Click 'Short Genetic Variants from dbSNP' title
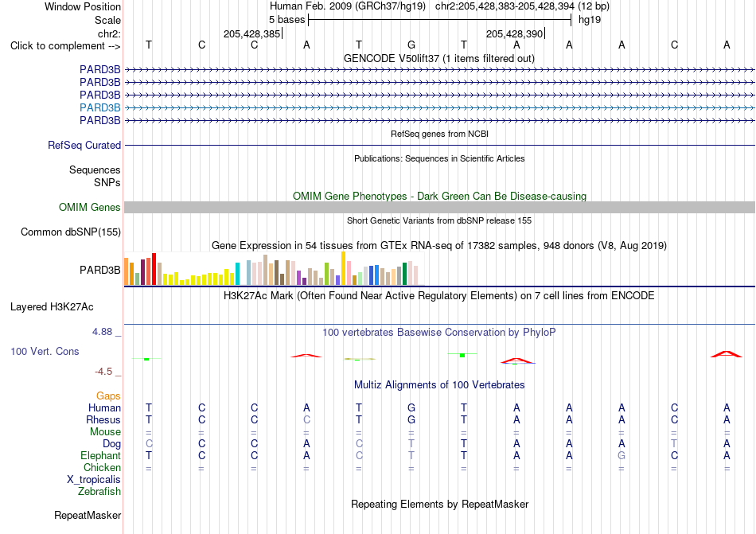756x534 pixels. click(439, 220)
